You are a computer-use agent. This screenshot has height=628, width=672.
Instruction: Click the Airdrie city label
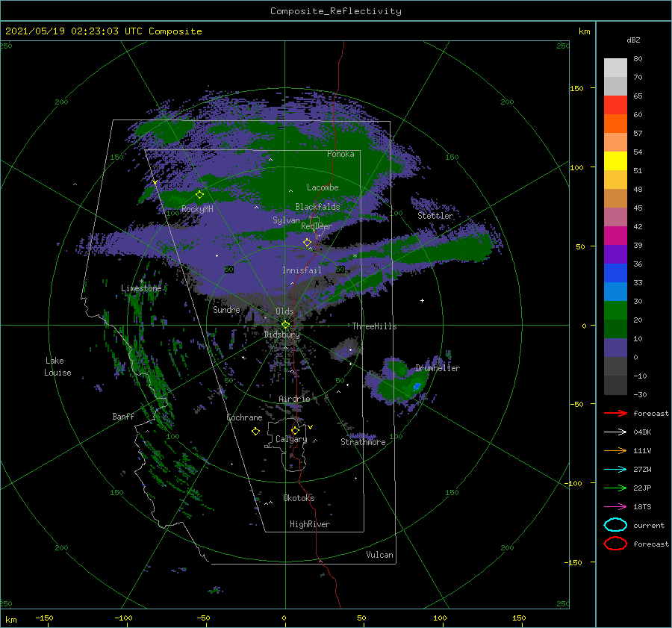pyautogui.click(x=294, y=399)
